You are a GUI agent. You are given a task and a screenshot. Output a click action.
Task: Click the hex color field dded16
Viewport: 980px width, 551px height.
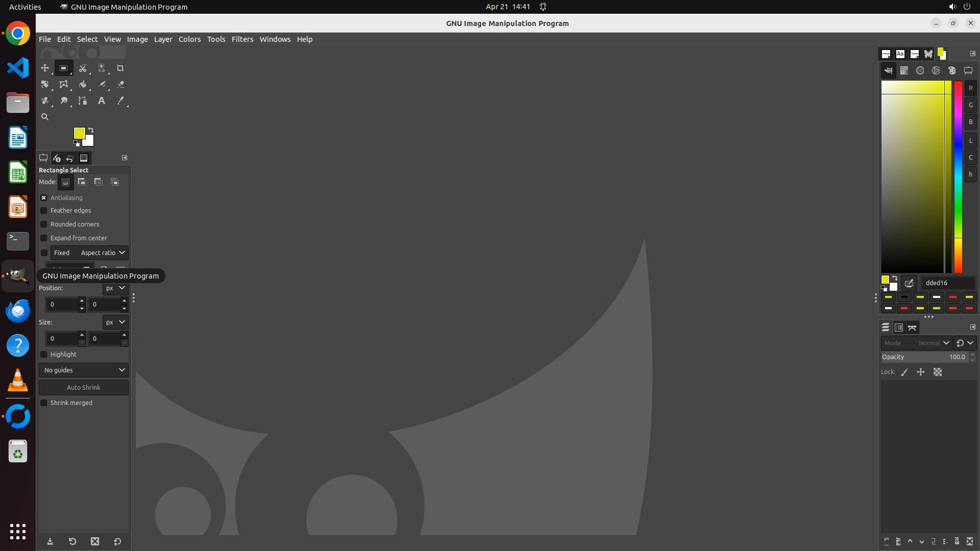(x=948, y=283)
